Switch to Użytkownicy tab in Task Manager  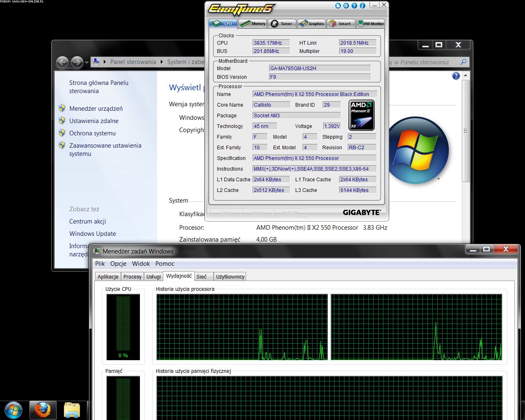pos(230,277)
